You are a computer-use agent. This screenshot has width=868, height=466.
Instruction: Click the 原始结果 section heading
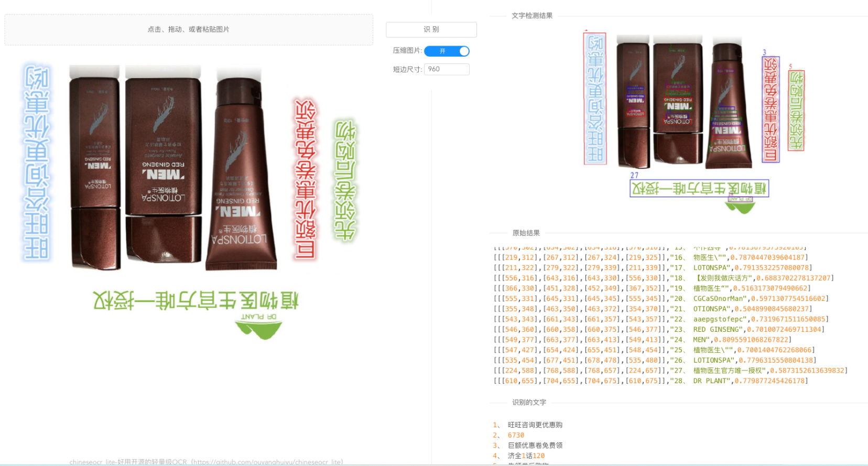526,233
